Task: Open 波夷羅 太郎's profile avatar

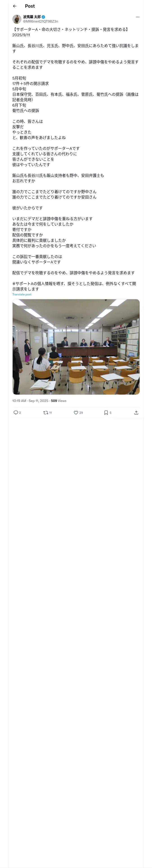Action: pyautogui.click(x=17, y=19)
